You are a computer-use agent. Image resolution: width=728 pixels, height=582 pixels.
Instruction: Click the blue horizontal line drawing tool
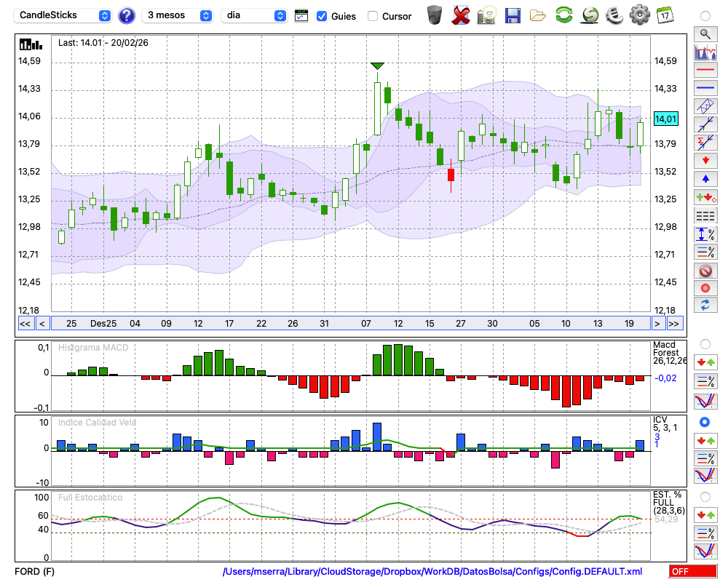point(705,88)
